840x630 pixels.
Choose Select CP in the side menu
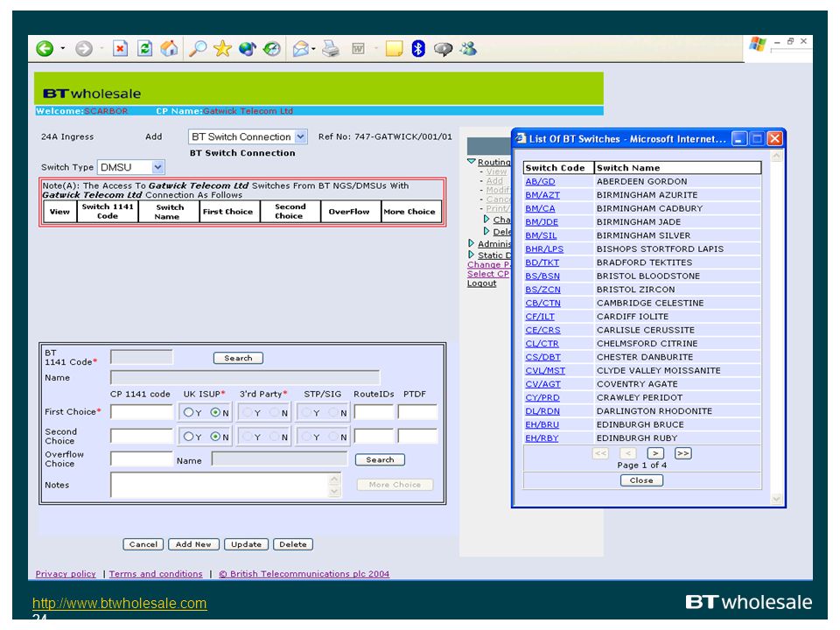[488, 274]
